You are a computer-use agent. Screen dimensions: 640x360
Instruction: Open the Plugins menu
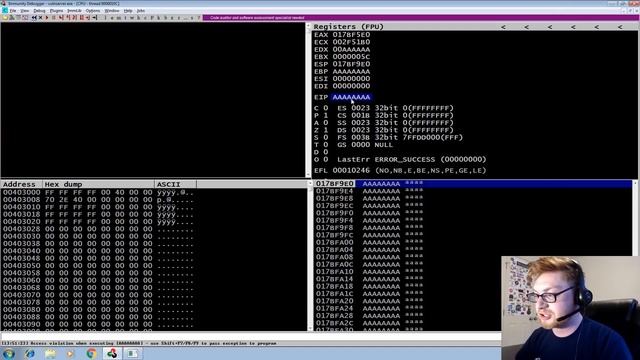56,11
